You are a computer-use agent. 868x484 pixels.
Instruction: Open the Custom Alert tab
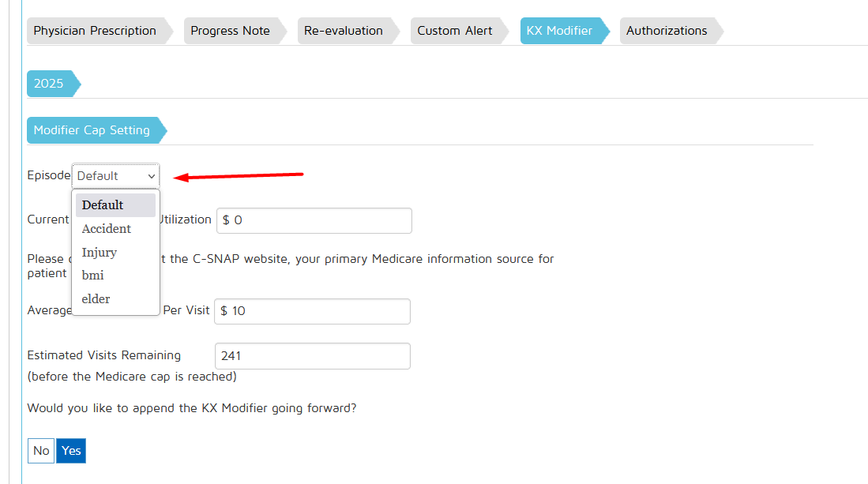pyautogui.click(x=454, y=31)
